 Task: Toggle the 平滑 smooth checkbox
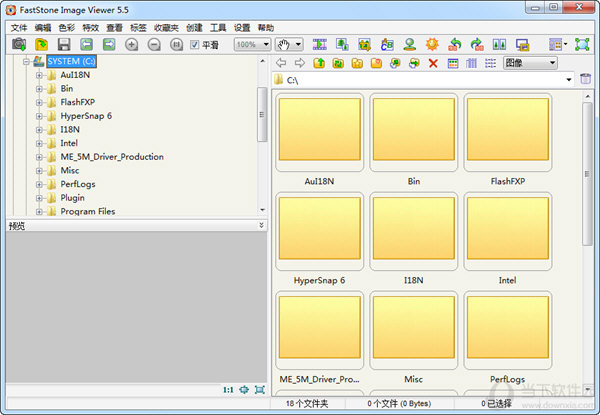(195, 44)
